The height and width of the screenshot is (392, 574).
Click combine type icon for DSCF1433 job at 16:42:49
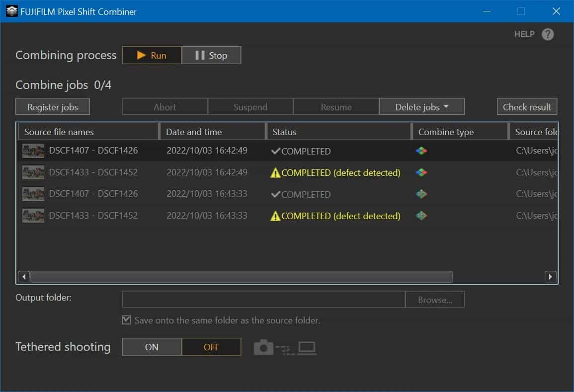click(x=421, y=172)
